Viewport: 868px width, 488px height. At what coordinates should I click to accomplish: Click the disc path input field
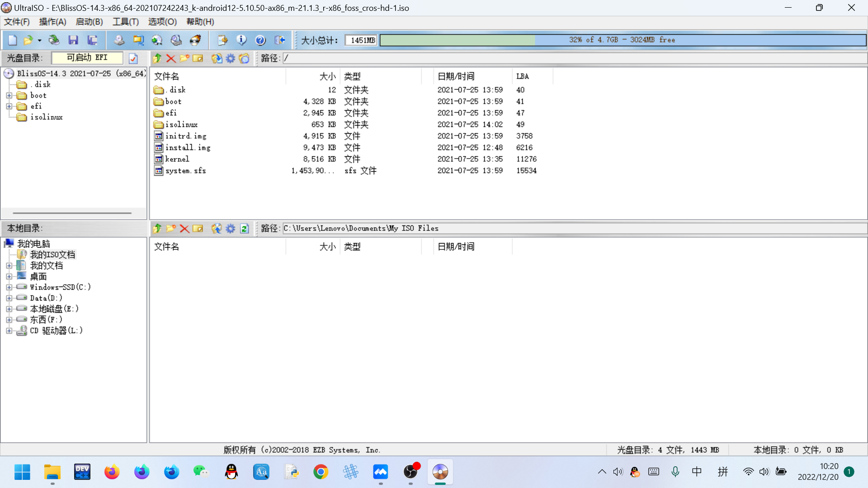(x=574, y=58)
